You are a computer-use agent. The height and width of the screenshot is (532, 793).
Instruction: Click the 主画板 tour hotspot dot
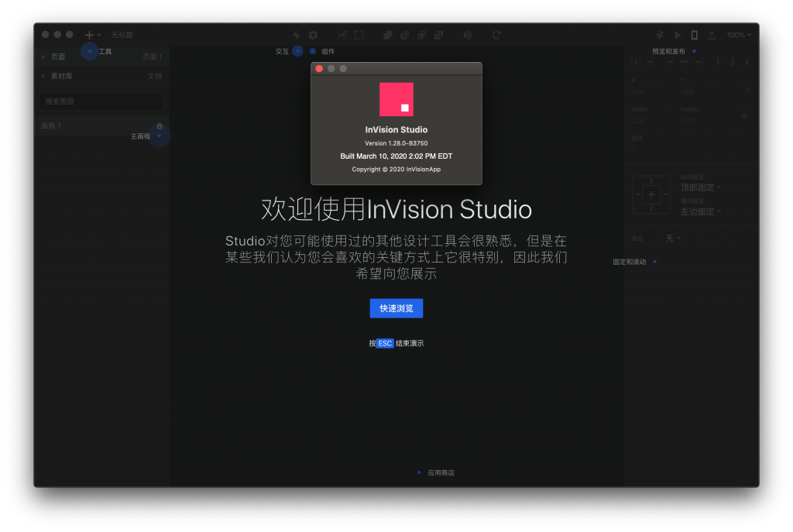point(160,136)
